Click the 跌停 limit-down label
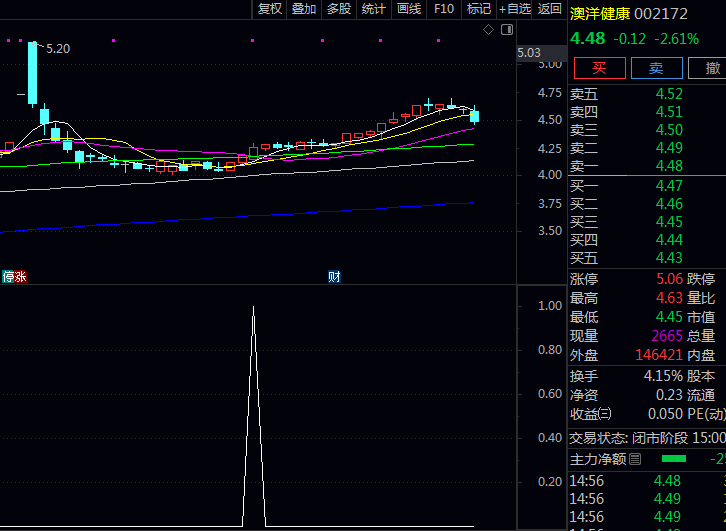 pyautogui.click(x=701, y=279)
